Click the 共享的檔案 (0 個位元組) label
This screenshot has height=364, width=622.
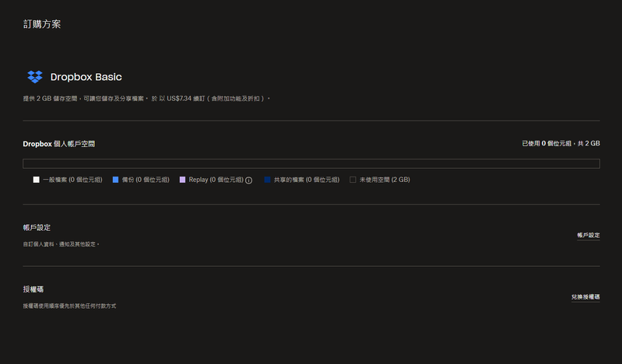tap(307, 180)
